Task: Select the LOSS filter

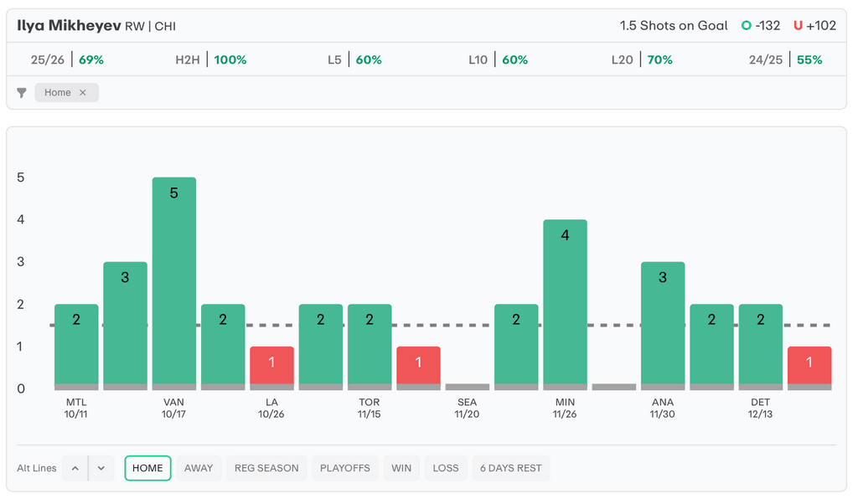Action: point(446,468)
